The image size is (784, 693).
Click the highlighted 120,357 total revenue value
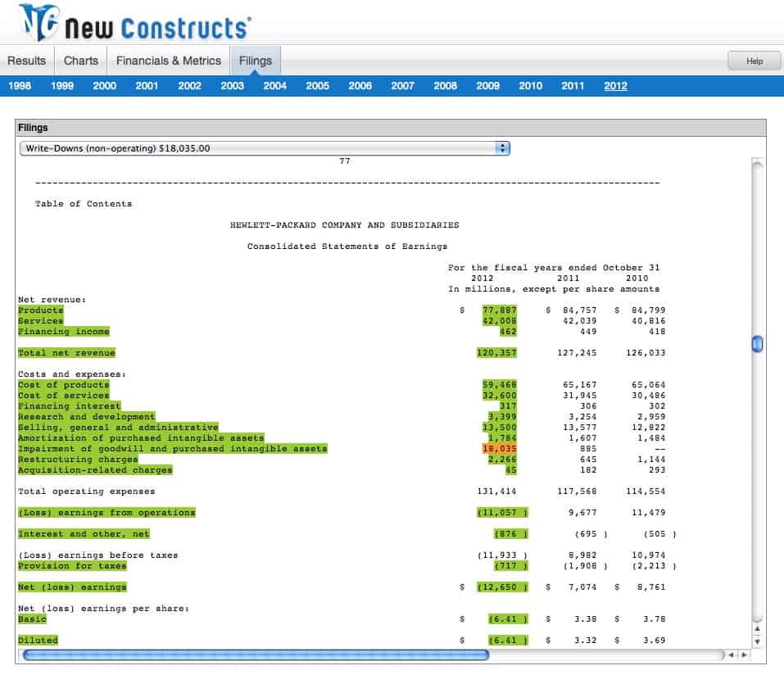(496, 353)
